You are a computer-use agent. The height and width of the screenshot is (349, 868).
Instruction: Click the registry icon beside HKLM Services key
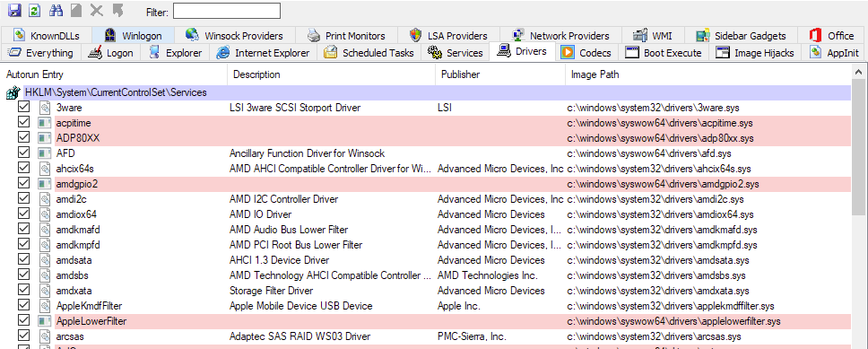point(13,92)
